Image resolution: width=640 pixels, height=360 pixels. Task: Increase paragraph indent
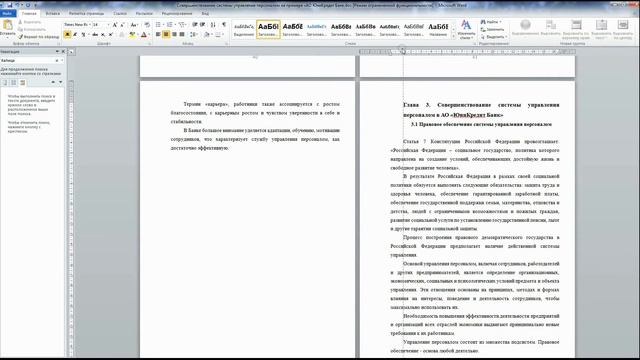pyautogui.click(x=202, y=24)
